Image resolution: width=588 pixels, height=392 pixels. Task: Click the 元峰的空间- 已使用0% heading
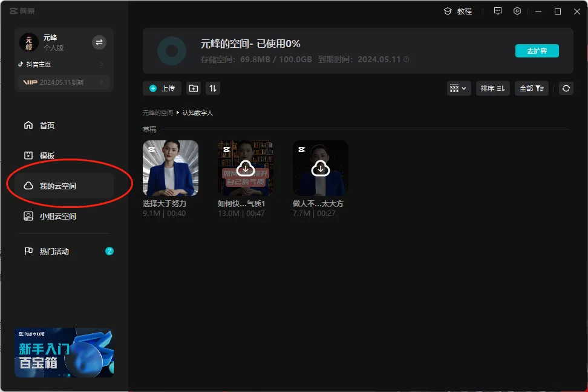[x=250, y=44]
